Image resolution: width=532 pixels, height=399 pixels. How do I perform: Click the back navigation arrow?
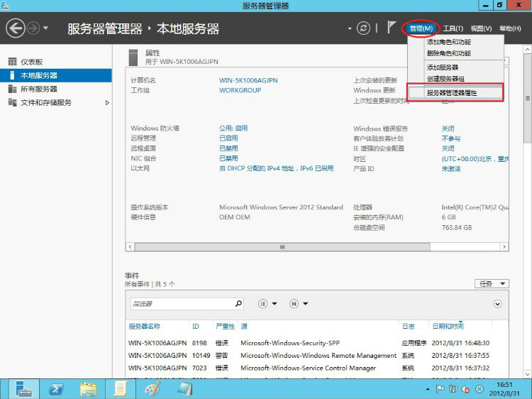pos(16,28)
